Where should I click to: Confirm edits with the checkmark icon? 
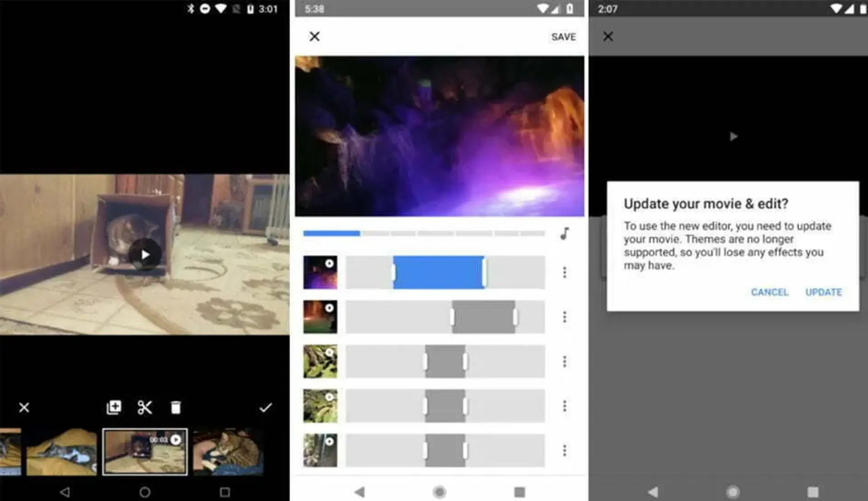point(266,407)
